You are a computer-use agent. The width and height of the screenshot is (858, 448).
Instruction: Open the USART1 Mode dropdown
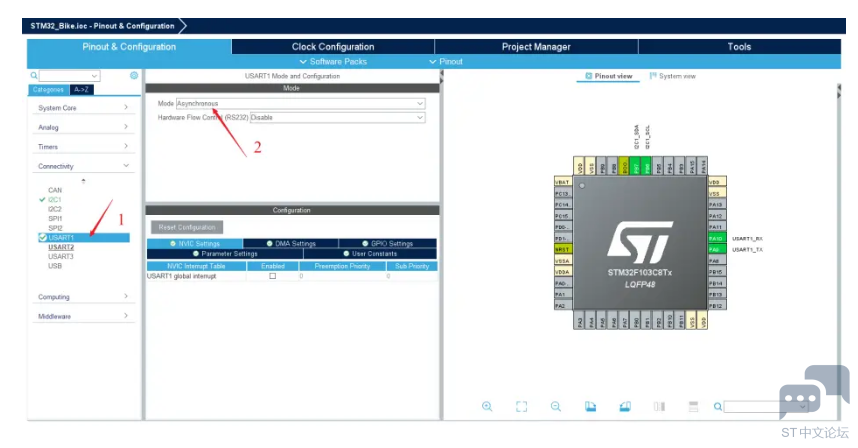300,103
